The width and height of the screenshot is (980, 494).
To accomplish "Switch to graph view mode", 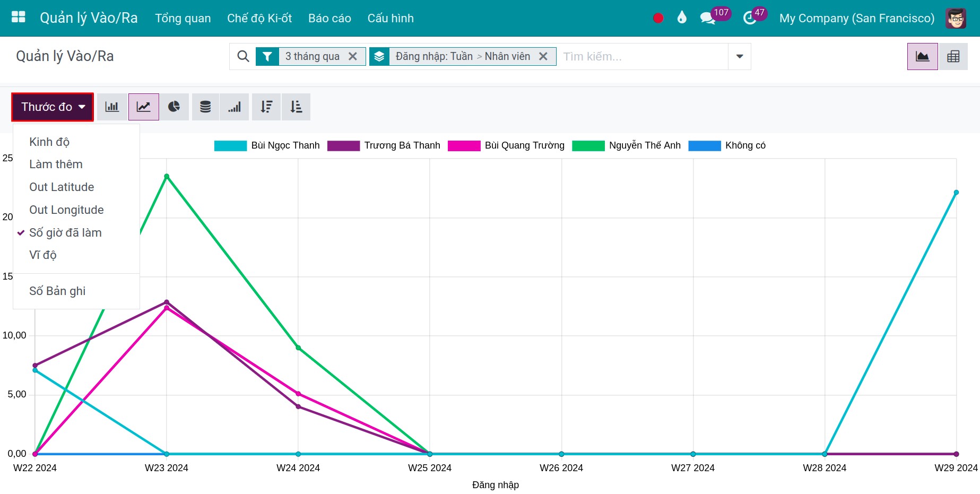I will [x=923, y=56].
